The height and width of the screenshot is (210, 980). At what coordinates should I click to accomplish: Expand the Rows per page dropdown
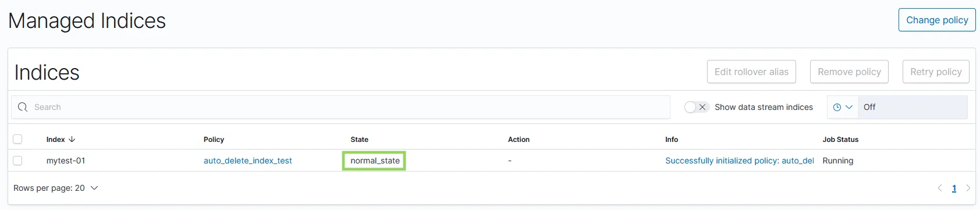[x=56, y=188]
